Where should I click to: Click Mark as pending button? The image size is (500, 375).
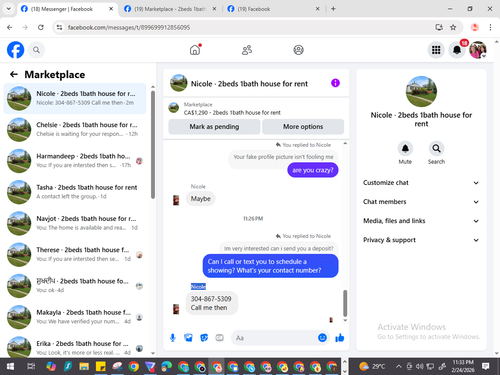214,127
